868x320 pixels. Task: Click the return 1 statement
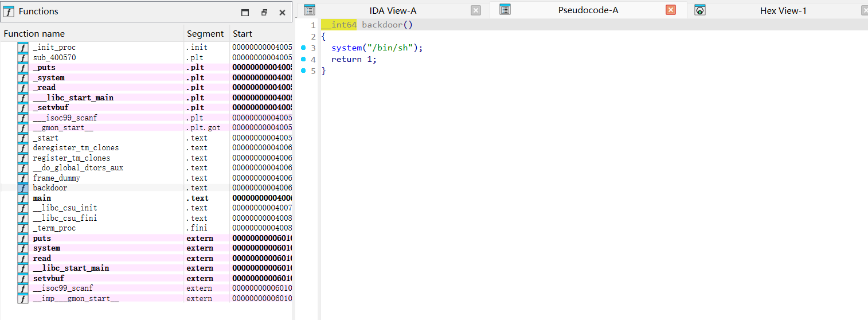coord(354,60)
